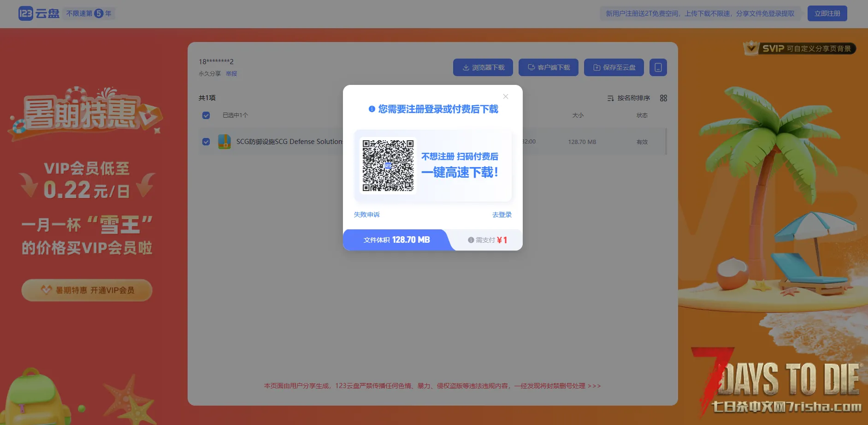Click the 立即注册 button

[x=827, y=13]
